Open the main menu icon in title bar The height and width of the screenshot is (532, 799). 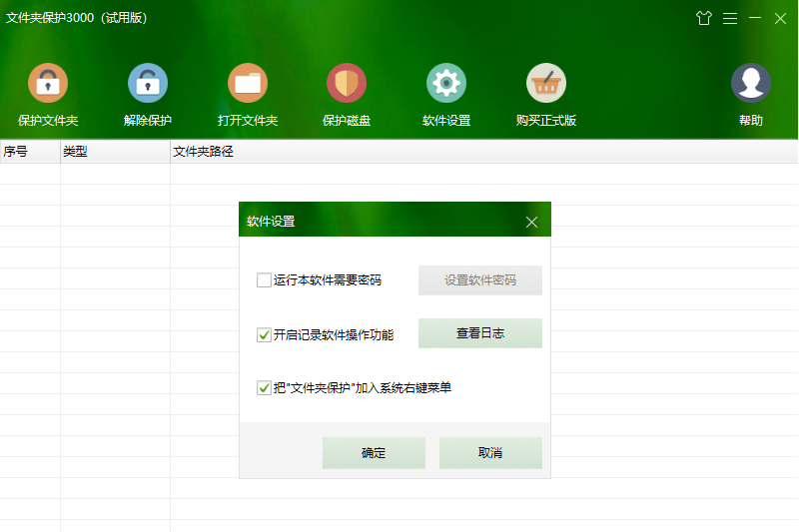pos(730,18)
